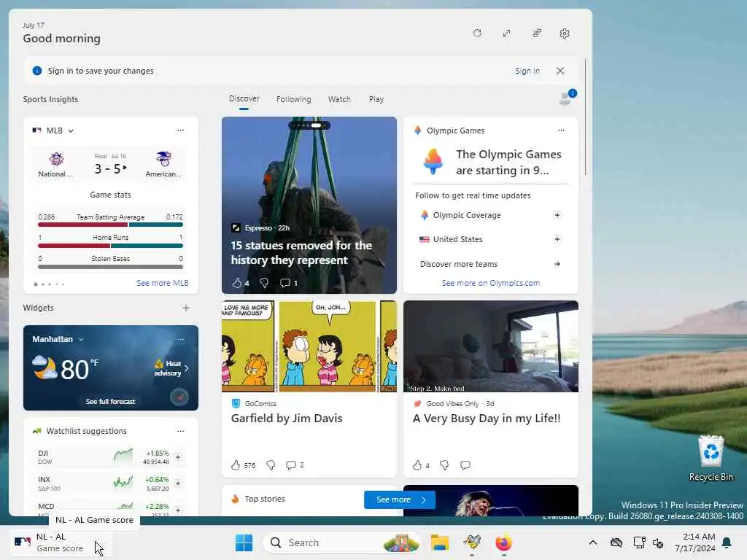Viewport: 747px width, 560px height.
Task: Like the Garfield comic post
Action: (236, 465)
